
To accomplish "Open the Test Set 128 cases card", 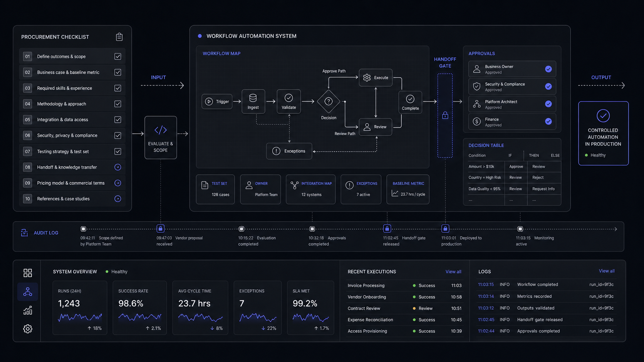I will (x=215, y=189).
